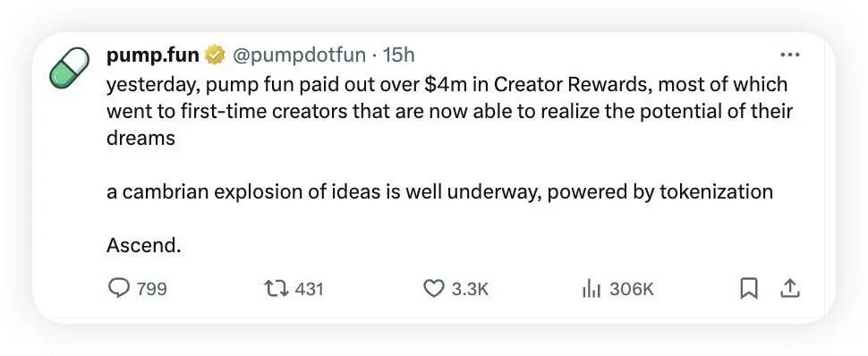Screen dimensions: 868x356
Task: Click the 'cambrian explosion of ideas' line
Action: point(439,191)
